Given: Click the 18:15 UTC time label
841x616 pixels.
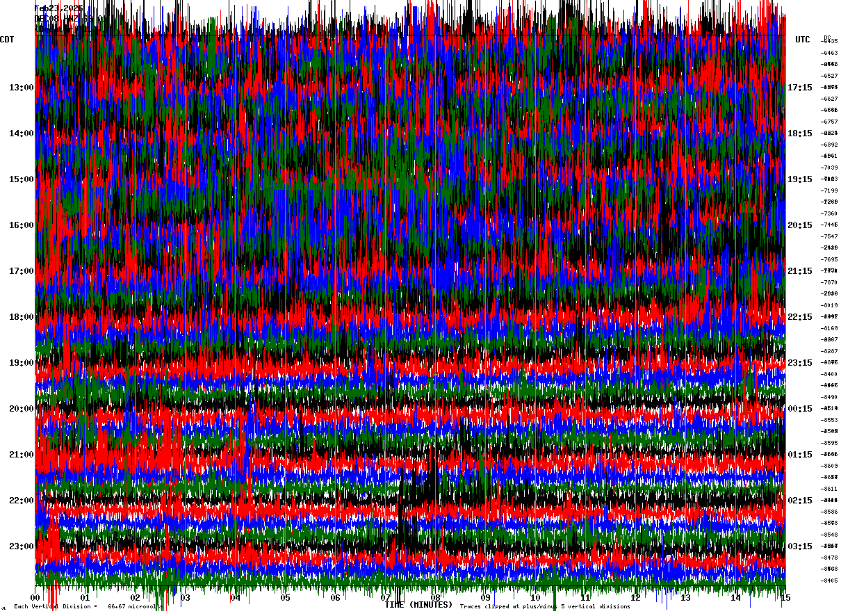Looking at the screenshot, I should [800, 133].
